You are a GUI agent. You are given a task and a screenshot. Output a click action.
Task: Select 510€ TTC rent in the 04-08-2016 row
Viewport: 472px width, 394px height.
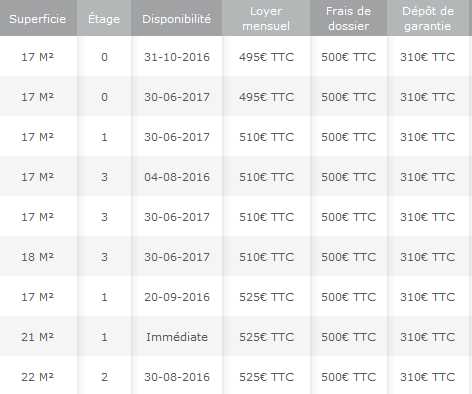pos(266,177)
